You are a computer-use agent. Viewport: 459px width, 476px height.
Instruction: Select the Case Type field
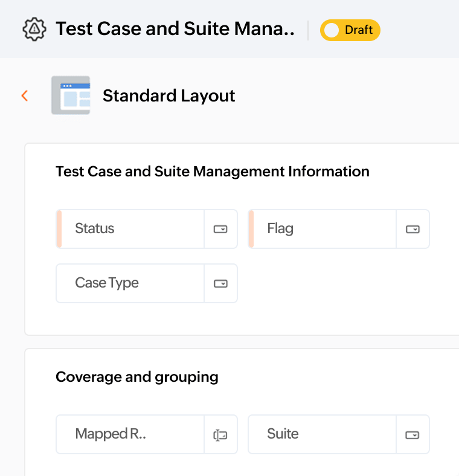coord(147,283)
